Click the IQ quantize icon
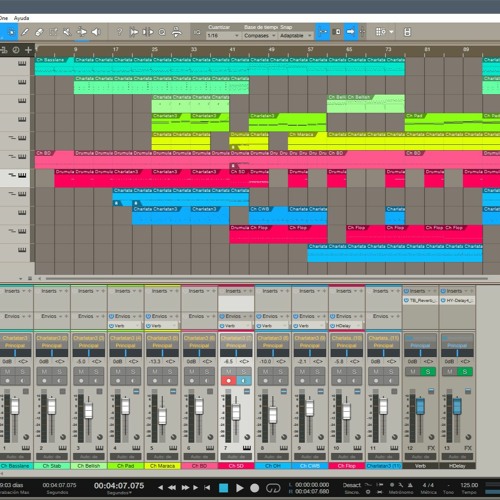500x500 pixels. coord(197,32)
